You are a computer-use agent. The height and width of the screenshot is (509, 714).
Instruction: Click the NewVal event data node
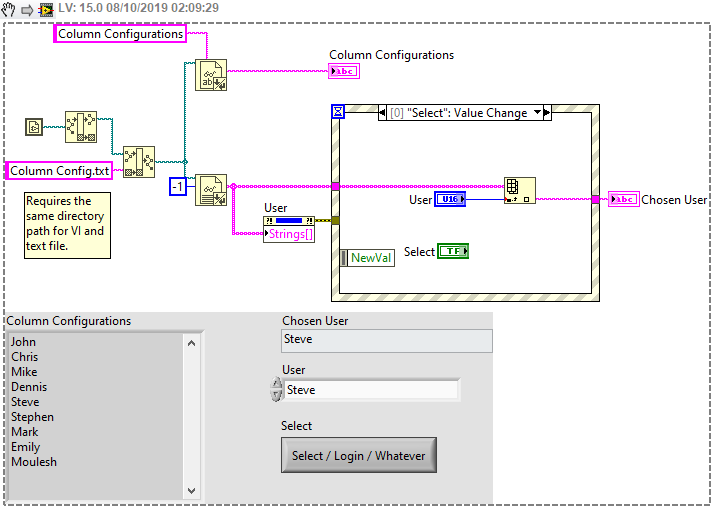[x=367, y=258]
